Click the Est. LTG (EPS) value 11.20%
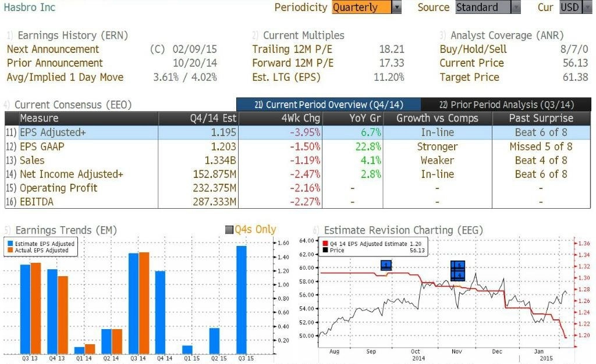The height and width of the screenshot is (364, 596). point(389,77)
